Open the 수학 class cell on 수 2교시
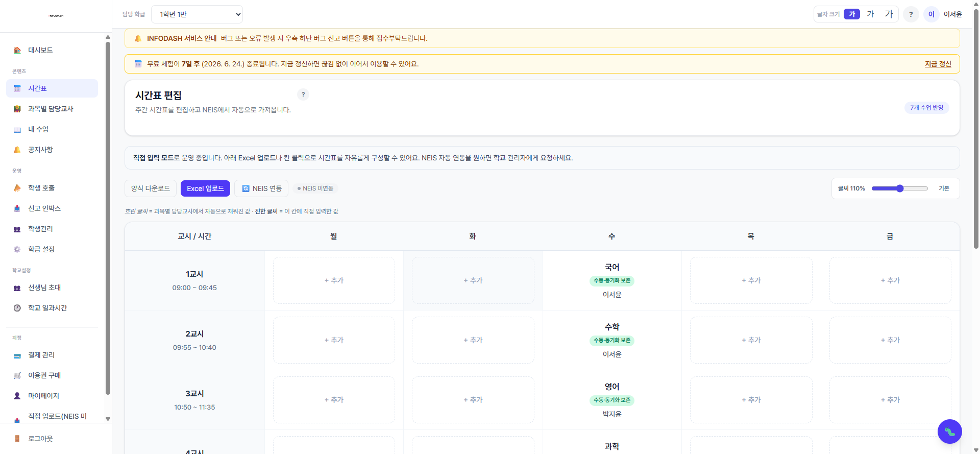980x454 pixels. pos(612,340)
